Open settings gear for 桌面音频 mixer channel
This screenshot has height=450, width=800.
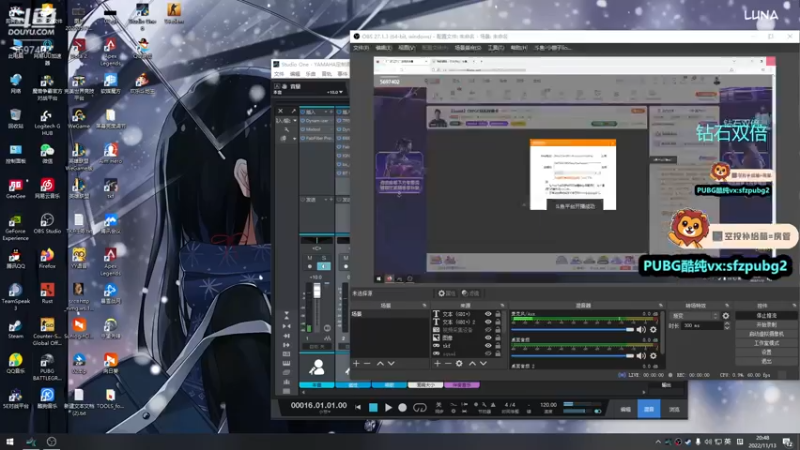[x=653, y=356]
